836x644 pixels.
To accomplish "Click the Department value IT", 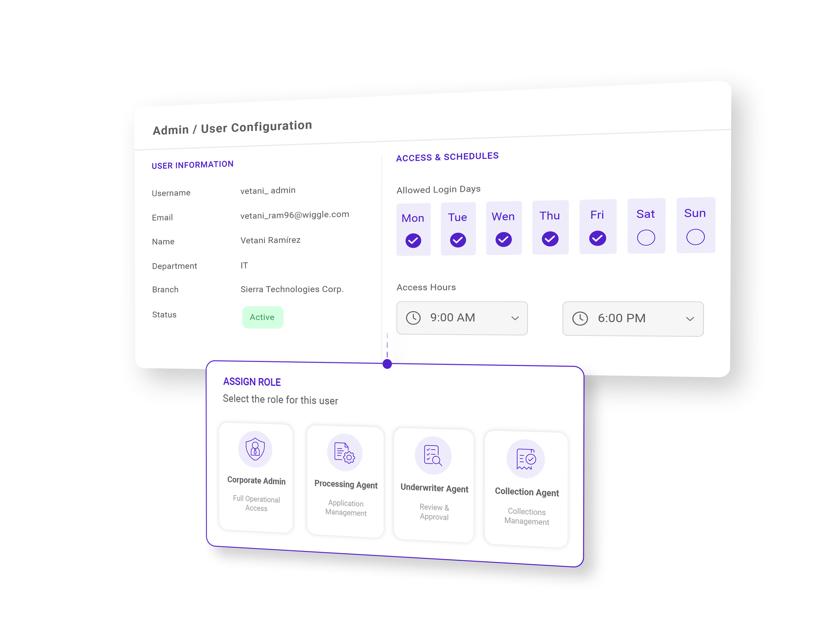I will click(244, 265).
